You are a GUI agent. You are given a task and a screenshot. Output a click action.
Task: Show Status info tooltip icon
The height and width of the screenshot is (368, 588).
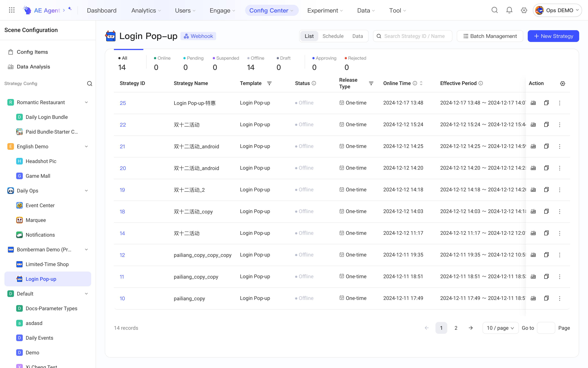[x=314, y=83]
